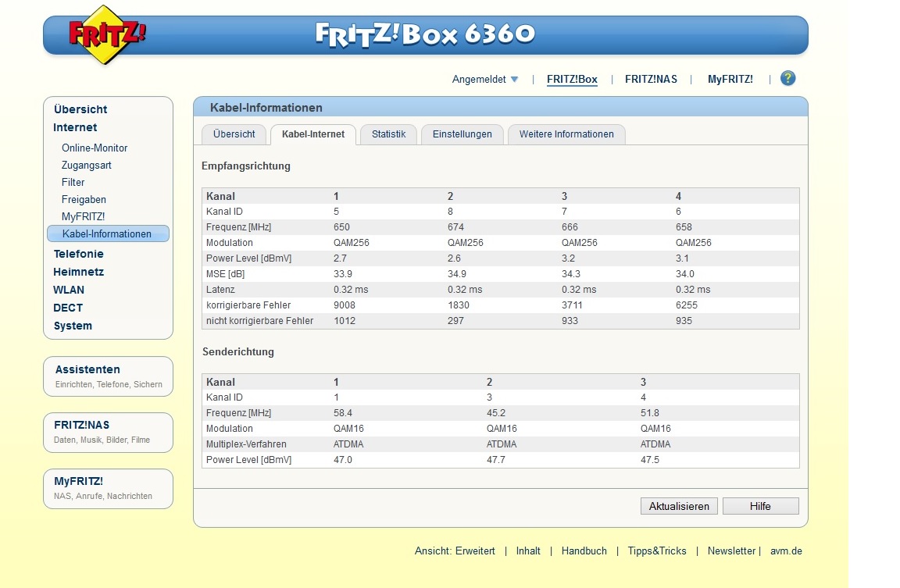The width and height of the screenshot is (900, 588).
Task: Switch to the Übersicht tab
Action: [x=234, y=134]
